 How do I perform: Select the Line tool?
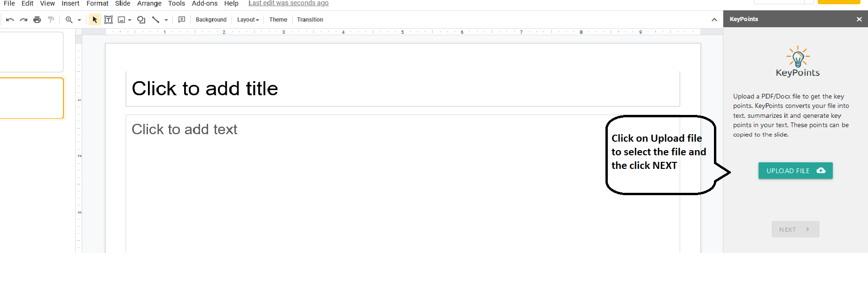click(x=155, y=20)
